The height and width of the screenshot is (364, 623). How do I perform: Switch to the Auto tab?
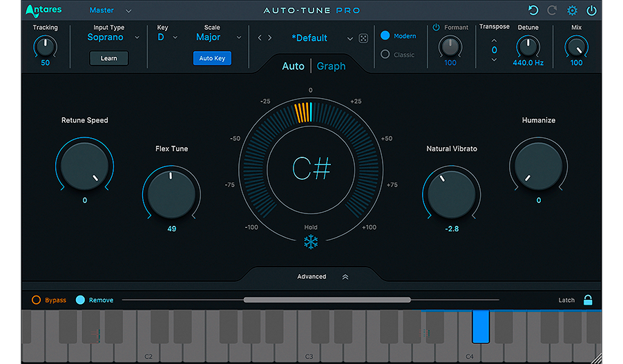[293, 66]
